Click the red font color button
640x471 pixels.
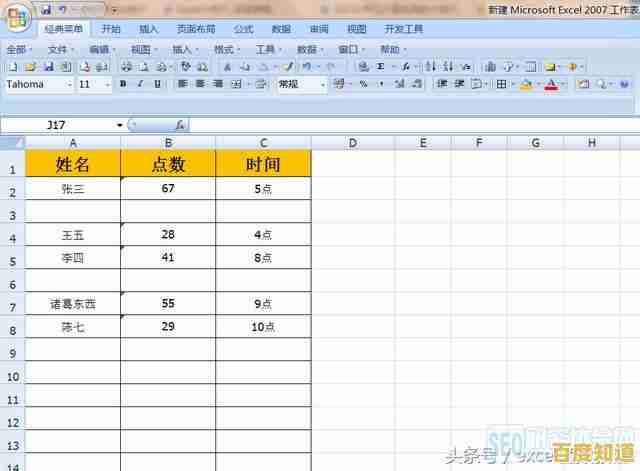pos(551,84)
